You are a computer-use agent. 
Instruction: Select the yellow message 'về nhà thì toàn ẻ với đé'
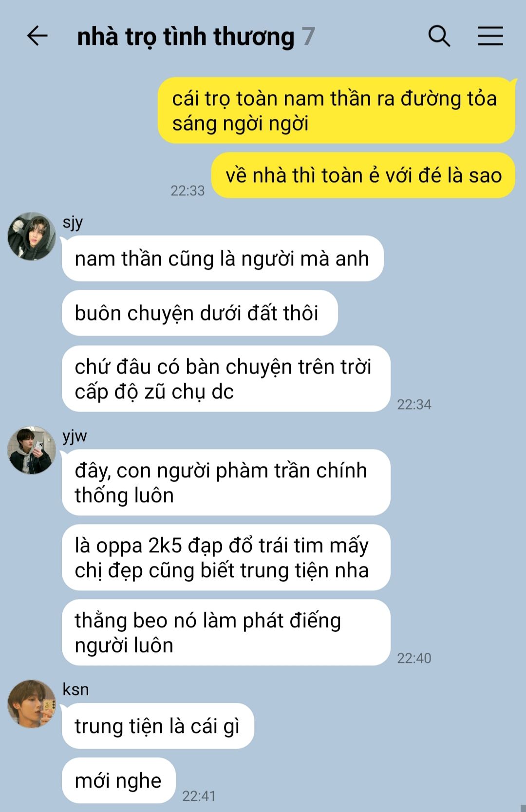point(363,175)
